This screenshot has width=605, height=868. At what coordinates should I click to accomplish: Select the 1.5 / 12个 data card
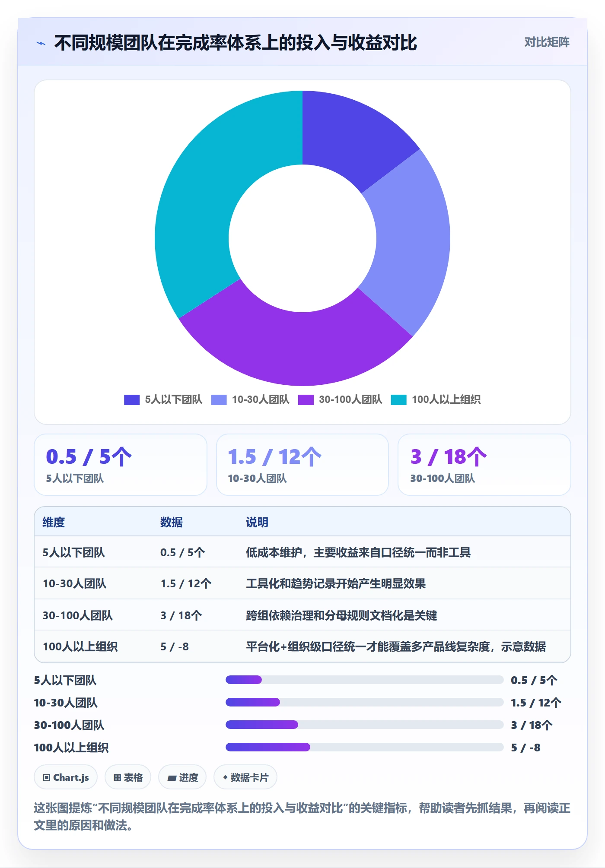302,465
